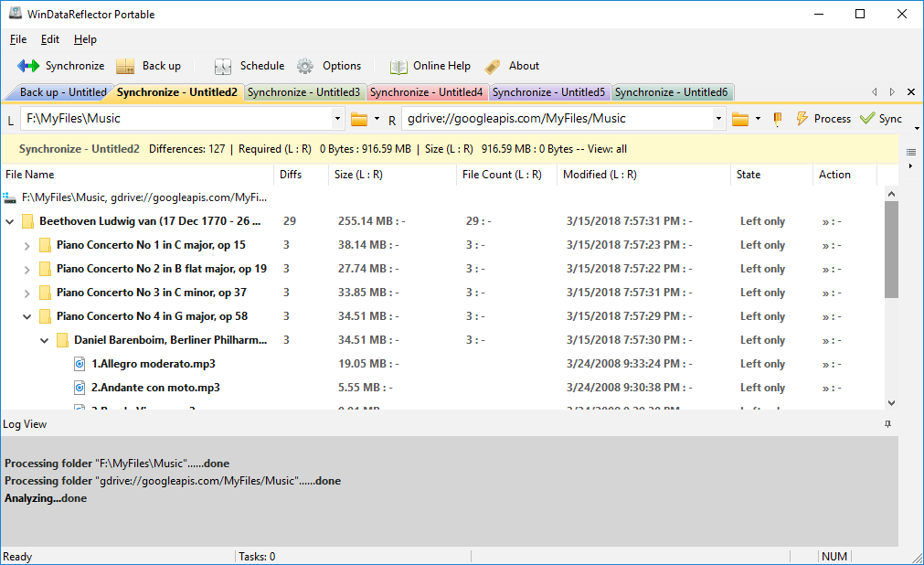The width and height of the screenshot is (924, 565).
Task: Click the view list icon beside summary bar
Action: (911, 152)
